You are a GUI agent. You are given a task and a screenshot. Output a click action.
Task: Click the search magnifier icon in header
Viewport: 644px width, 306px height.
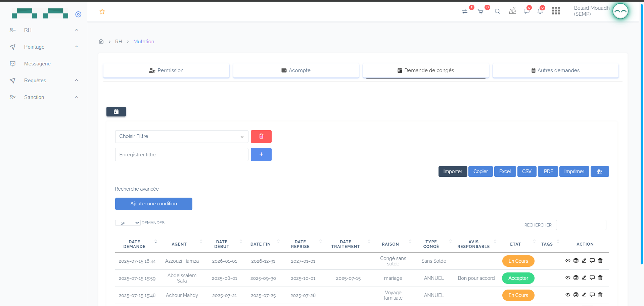[x=498, y=11]
